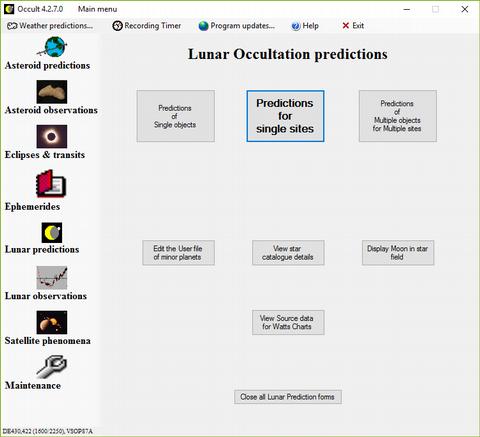The image size is (480, 437).
Task: Open Predictions for single sites
Action: pos(285,116)
